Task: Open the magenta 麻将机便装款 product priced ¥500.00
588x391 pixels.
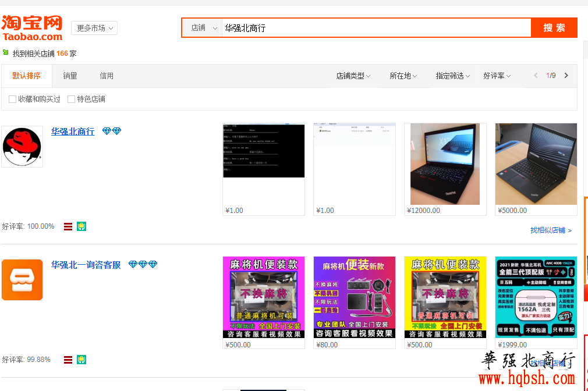Action: 264,297
